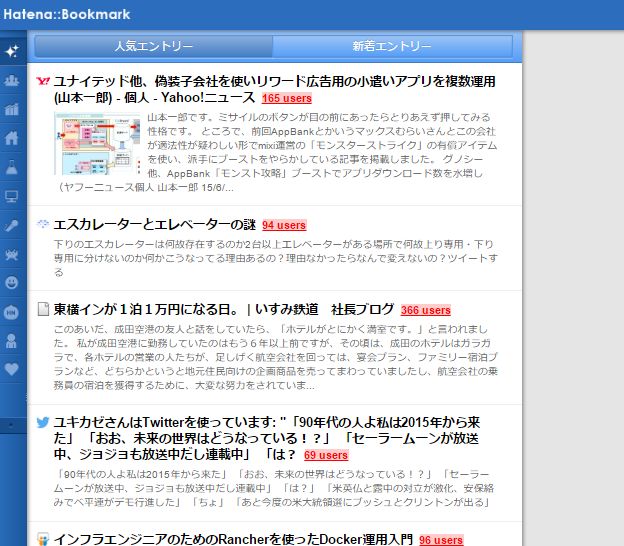Open the space invader games category icon
The width and height of the screenshot is (624, 546).
tap(12, 254)
